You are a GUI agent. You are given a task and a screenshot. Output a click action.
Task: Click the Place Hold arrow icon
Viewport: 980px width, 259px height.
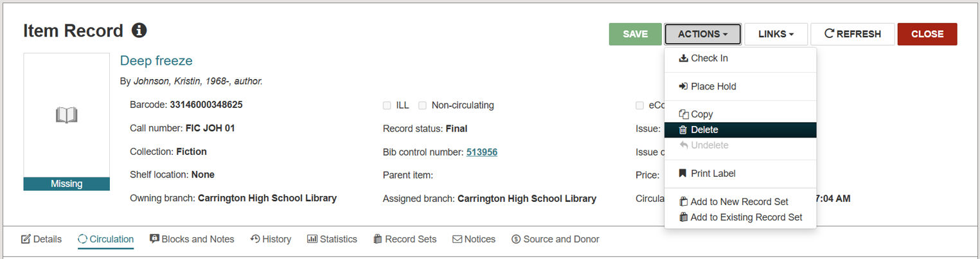683,87
